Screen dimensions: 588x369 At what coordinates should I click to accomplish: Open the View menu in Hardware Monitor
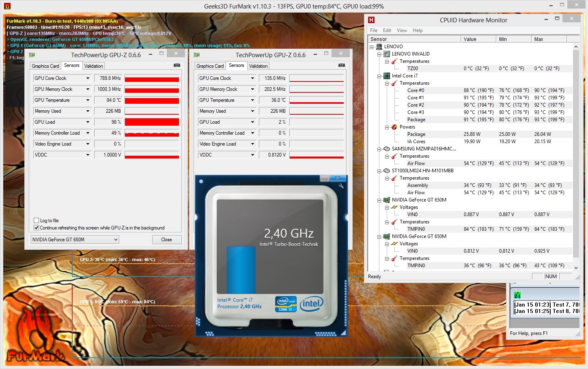pyautogui.click(x=402, y=30)
